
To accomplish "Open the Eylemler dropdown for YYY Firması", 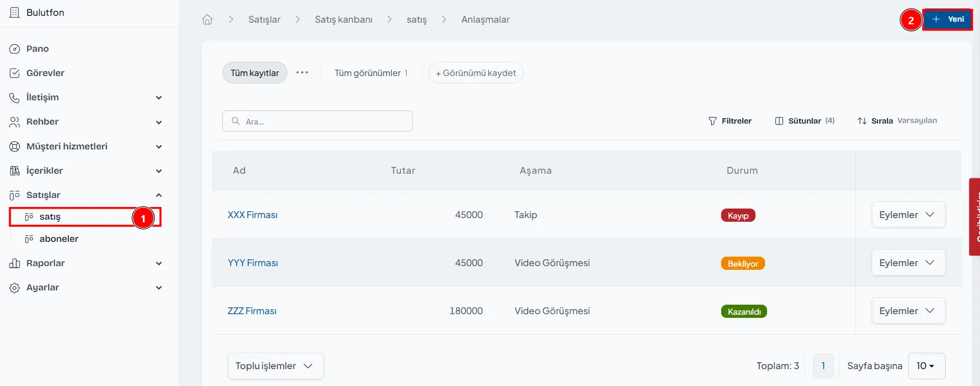I will coord(908,263).
